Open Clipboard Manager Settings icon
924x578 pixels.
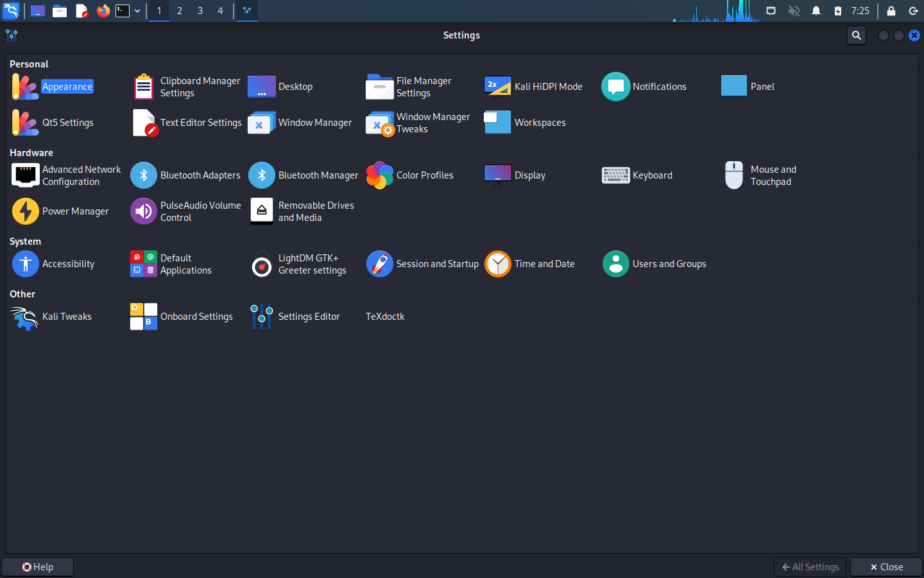click(144, 87)
